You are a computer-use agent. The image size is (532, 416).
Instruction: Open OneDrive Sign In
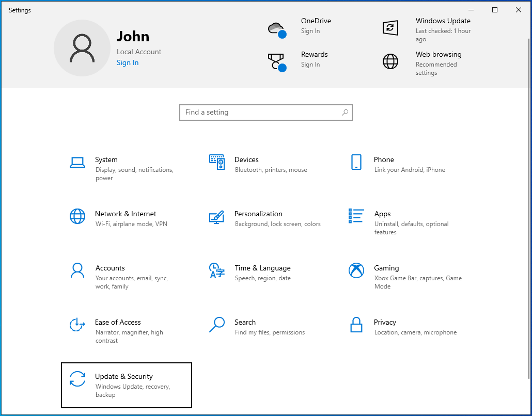310,31
